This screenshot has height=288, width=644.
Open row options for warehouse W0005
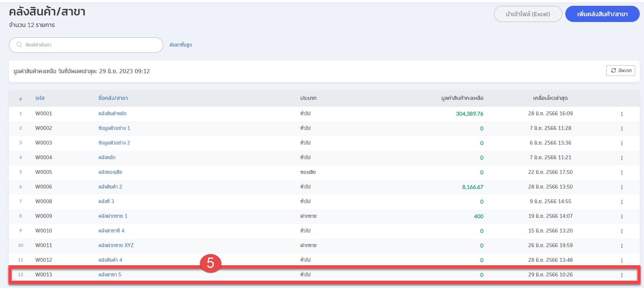[621, 172]
